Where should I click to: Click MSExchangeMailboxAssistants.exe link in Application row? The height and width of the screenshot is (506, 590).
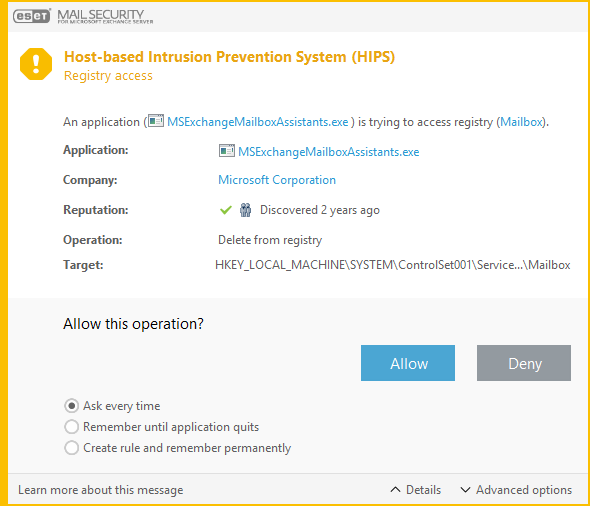[328, 152]
